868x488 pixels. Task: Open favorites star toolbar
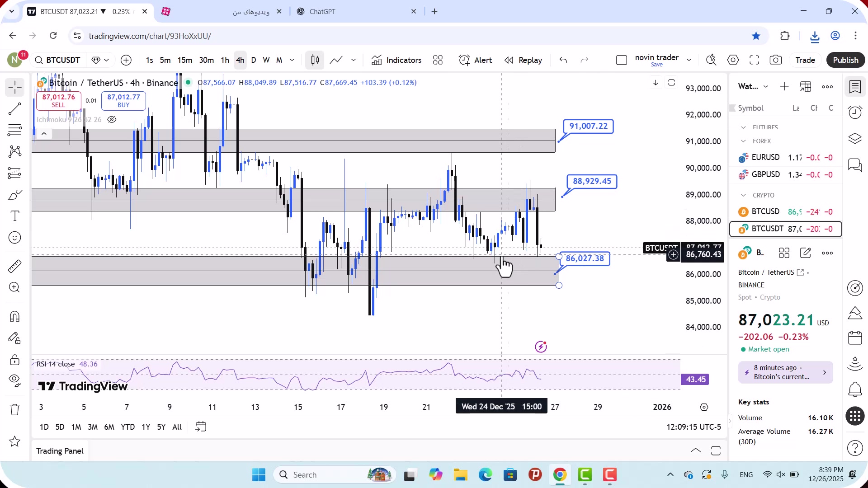15,441
